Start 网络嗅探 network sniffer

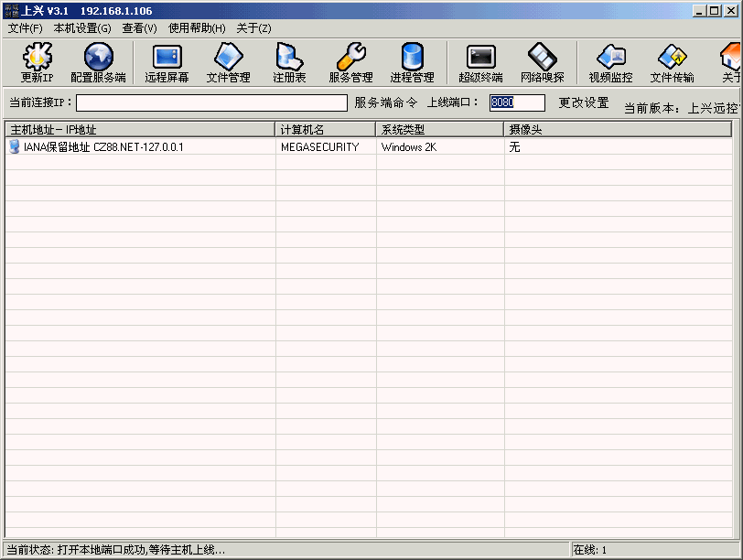542,63
